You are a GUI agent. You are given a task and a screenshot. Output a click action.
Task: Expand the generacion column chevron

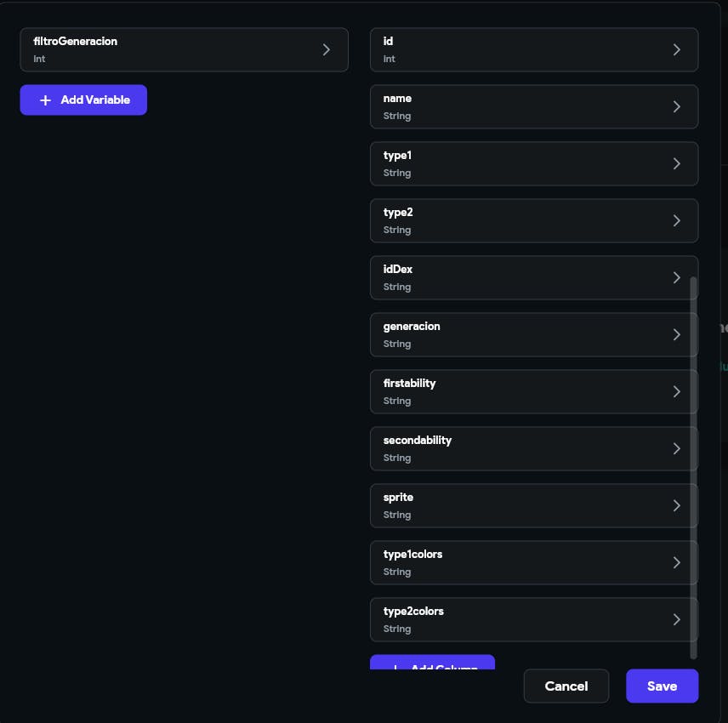677,334
